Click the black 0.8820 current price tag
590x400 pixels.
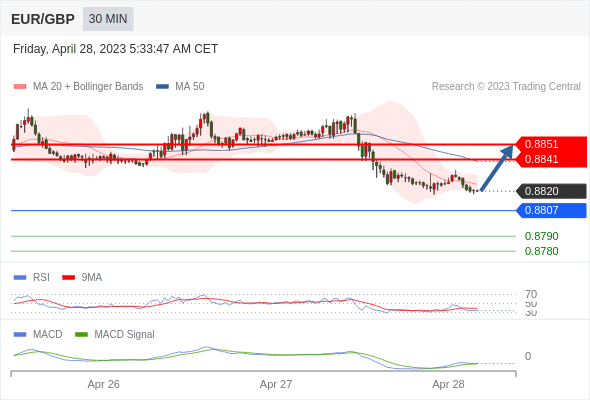point(551,191)
